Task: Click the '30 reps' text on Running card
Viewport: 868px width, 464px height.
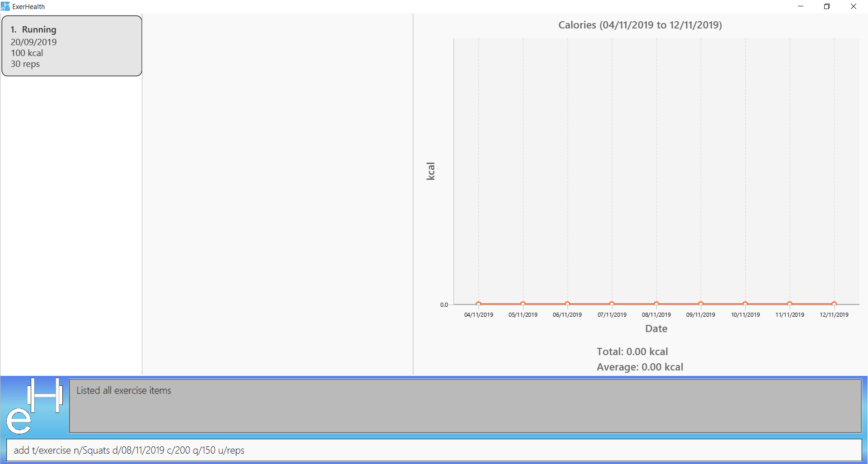Action: point(25,64)
